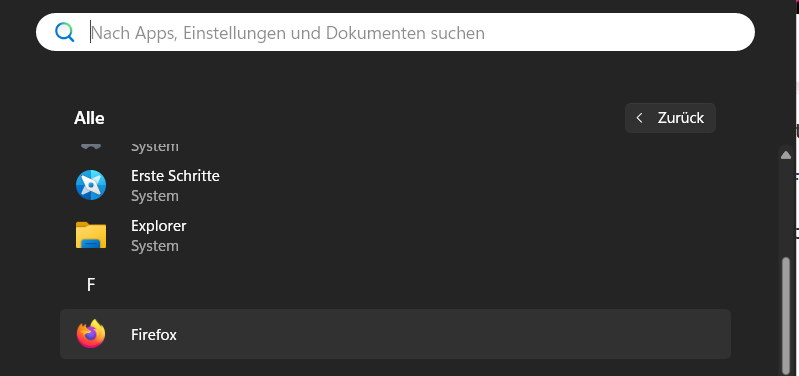
Task: Focus the "Nach Apps, Einstellungen und Dokumenten suchen" field
Action: 395,32
